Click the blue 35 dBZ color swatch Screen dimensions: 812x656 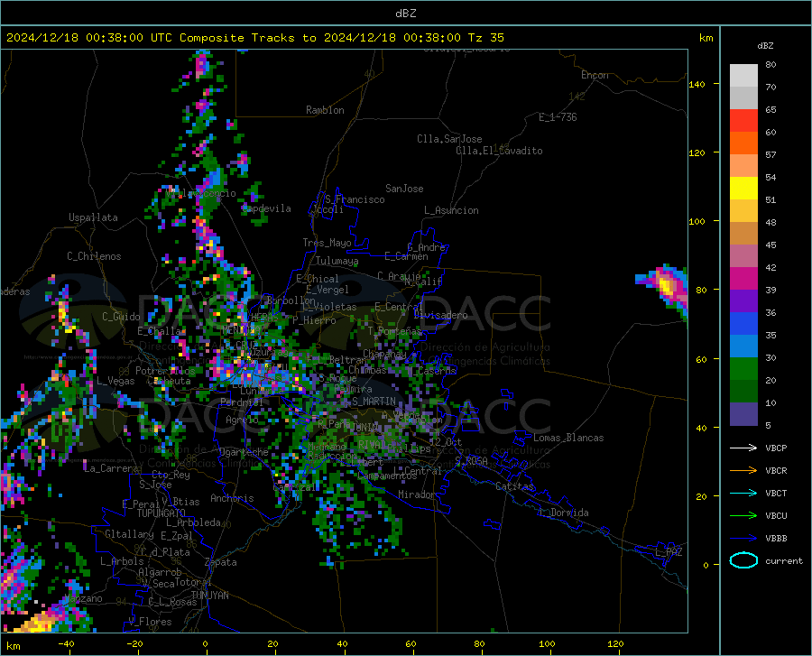click(743, 324)
